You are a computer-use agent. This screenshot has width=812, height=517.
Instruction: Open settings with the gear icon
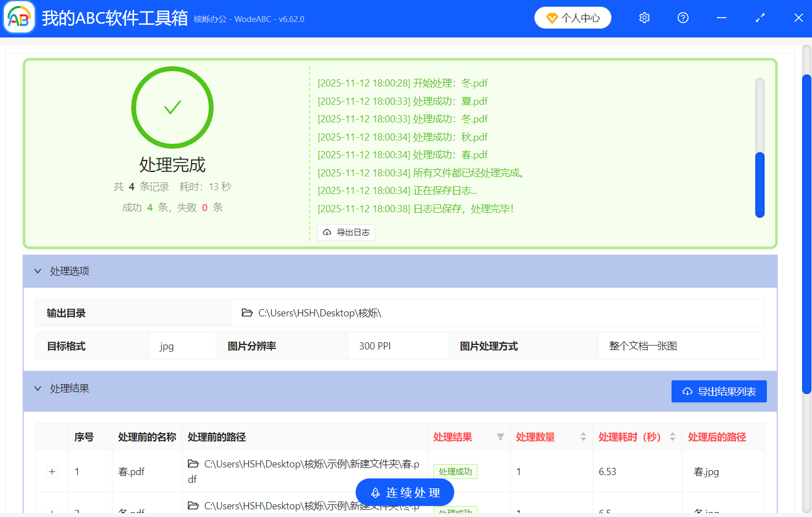[x=644, y=18]
